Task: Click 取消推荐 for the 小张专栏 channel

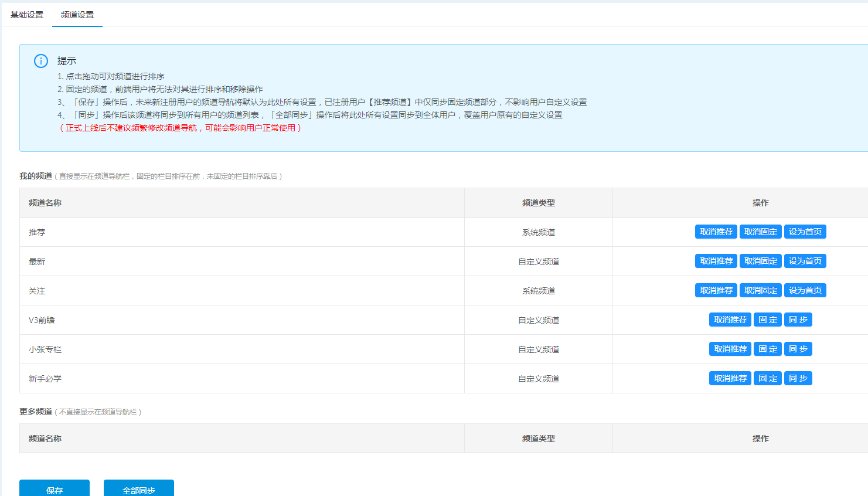Action: pyautogui.click(x=730, y=349)
